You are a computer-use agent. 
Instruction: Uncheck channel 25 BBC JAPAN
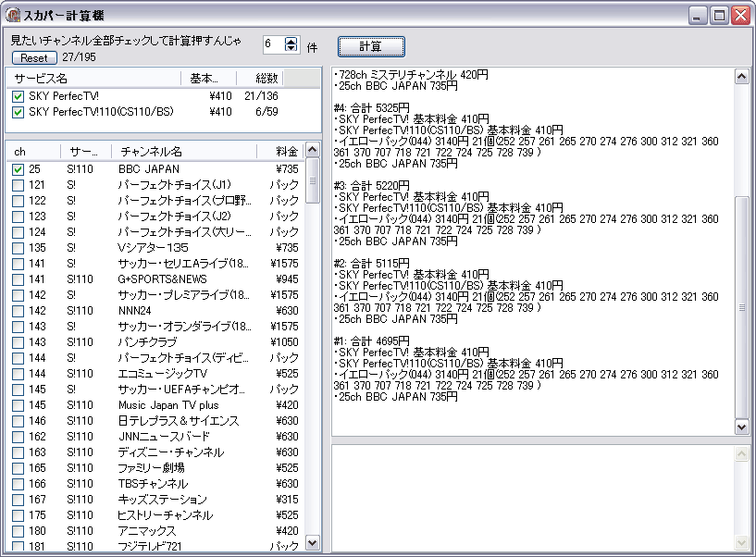(18, 169)
